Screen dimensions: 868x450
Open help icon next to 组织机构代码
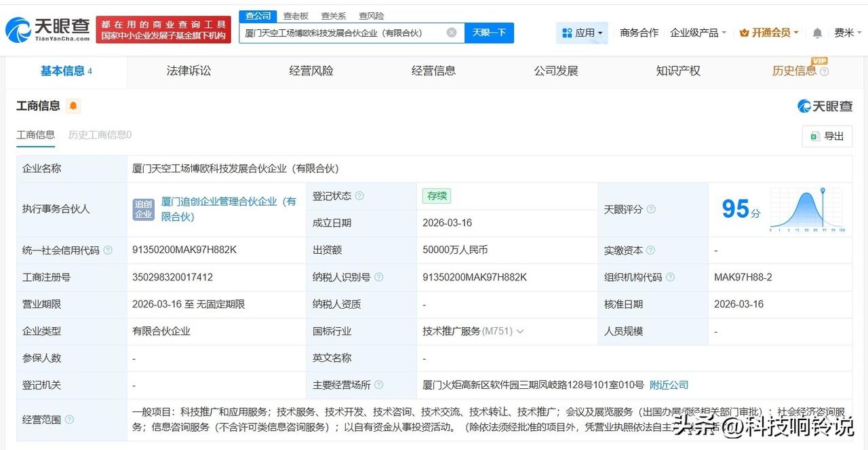click(670, 278)
